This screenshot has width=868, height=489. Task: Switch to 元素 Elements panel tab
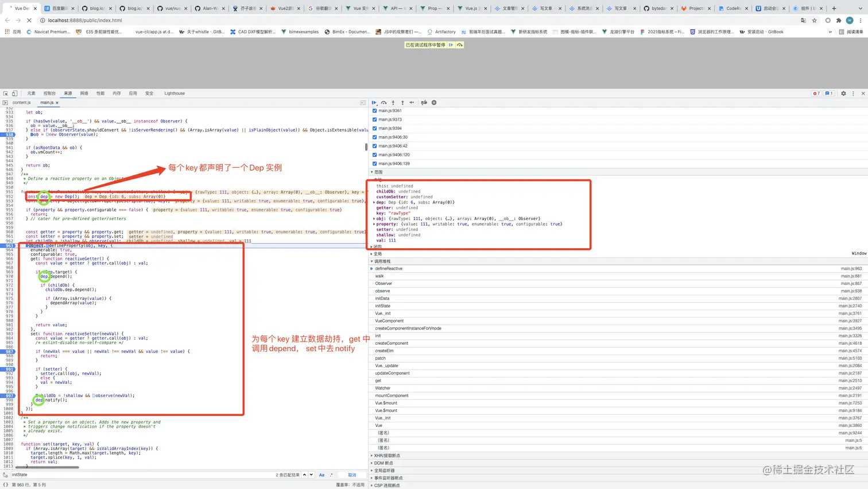31,93
